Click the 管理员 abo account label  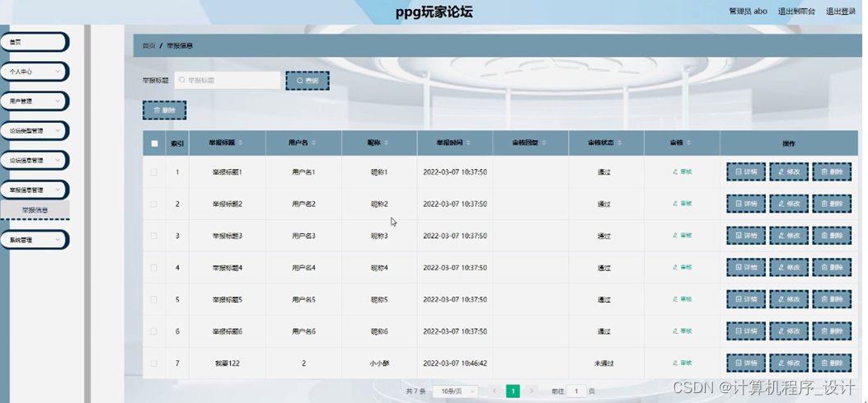[x=748, y=11]
